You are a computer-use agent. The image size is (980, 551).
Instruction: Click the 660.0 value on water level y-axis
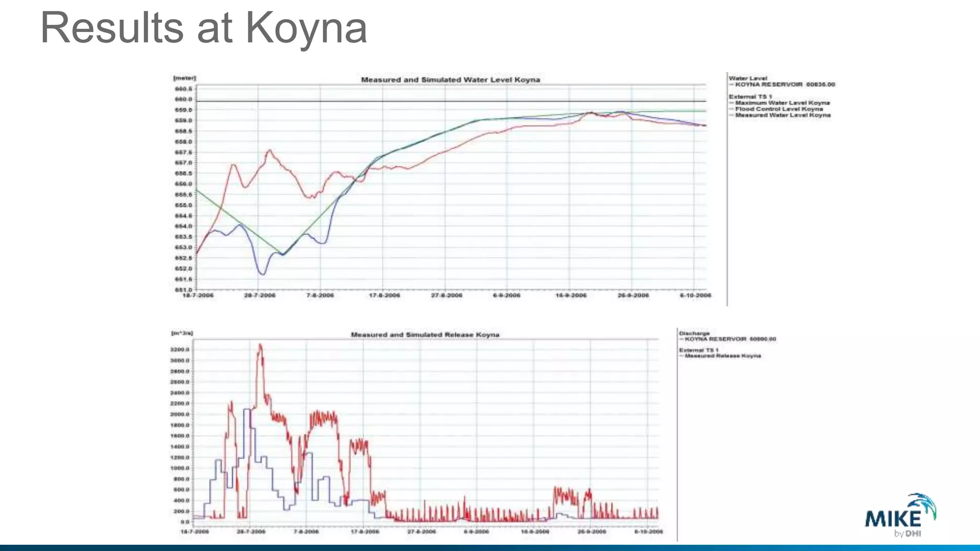[183, 99]
